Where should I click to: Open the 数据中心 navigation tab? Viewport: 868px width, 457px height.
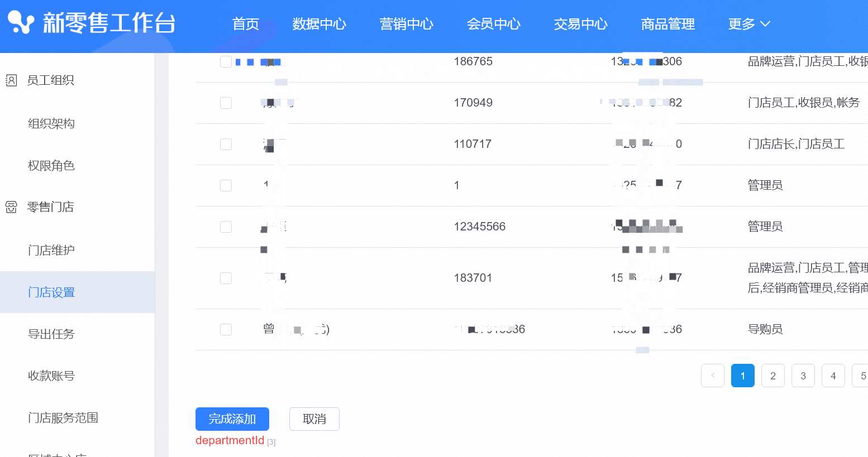click(x=319, y=24)
